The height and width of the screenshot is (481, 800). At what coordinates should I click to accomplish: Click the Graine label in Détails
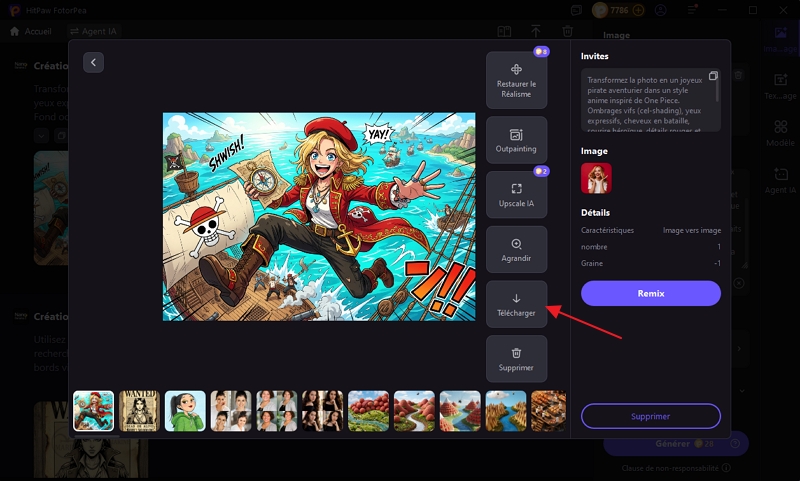(x=592, y=263)
